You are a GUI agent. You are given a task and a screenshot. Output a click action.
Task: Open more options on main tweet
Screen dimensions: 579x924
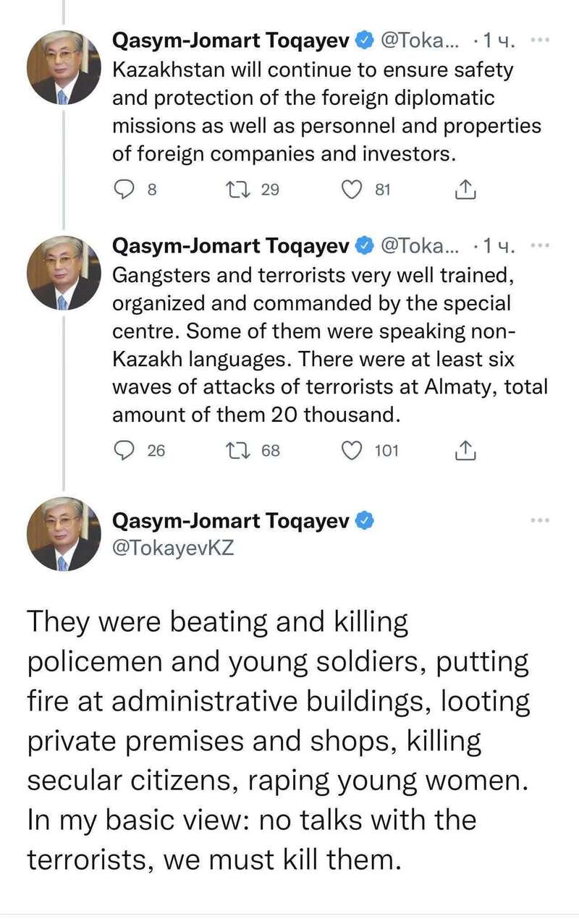(540, 520)
